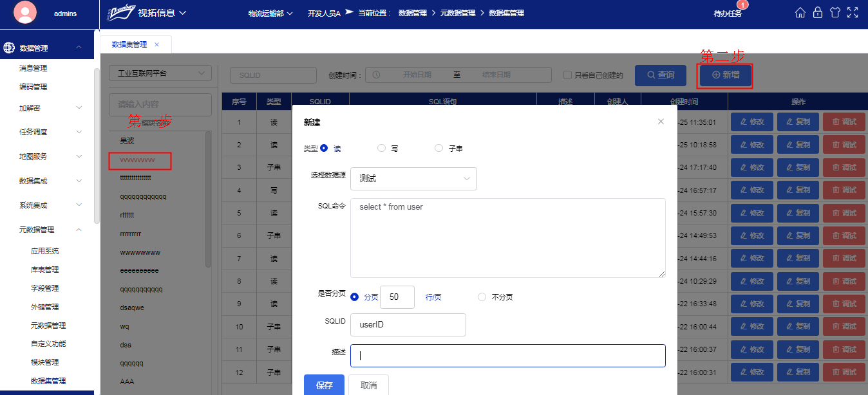Screen dimensions: 868x395
Task: Close the 新建 dialog with X icon
Action: click(661, 122)
